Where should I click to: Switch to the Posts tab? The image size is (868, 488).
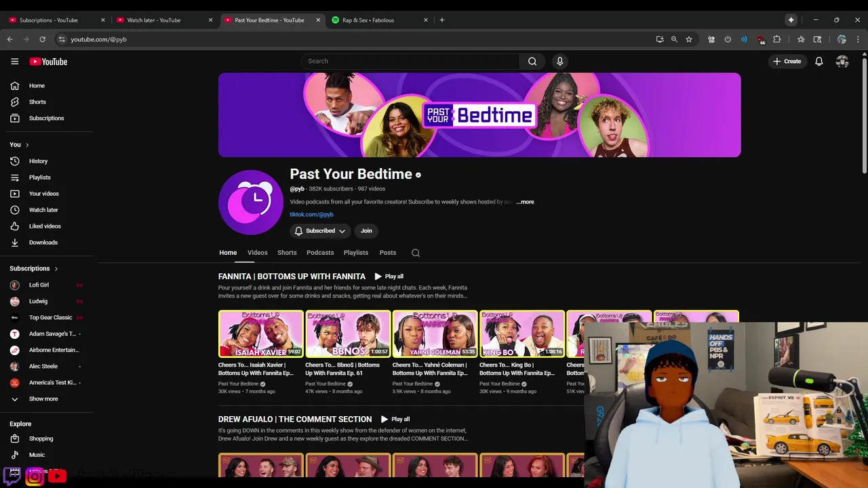[388, 253]
